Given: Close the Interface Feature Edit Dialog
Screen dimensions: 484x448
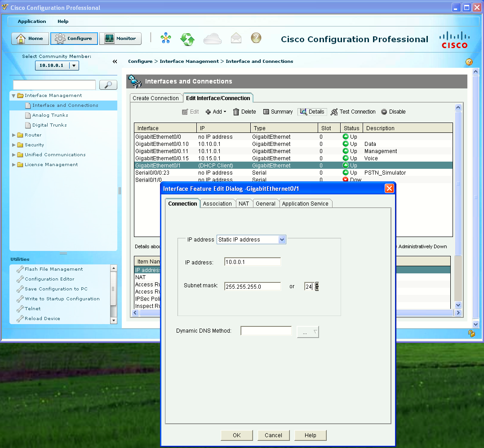Looking at the screenshot, I should click(x=389, y=189).
